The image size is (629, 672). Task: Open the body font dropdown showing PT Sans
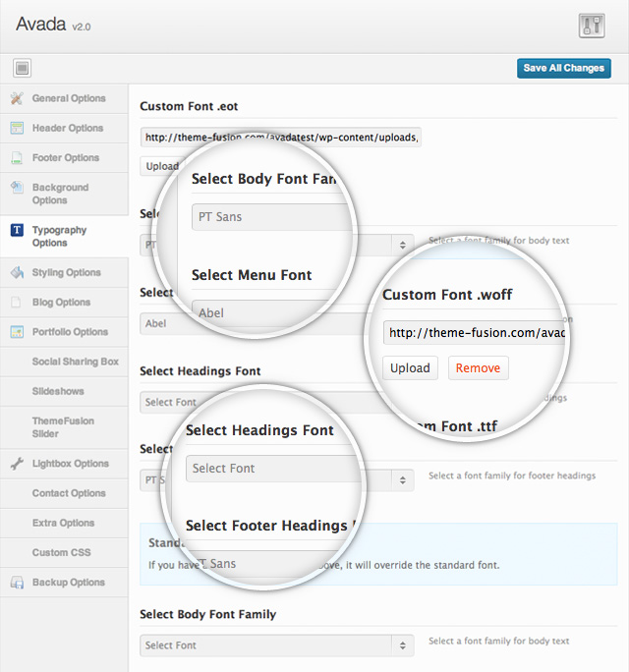tap(401, 244)
